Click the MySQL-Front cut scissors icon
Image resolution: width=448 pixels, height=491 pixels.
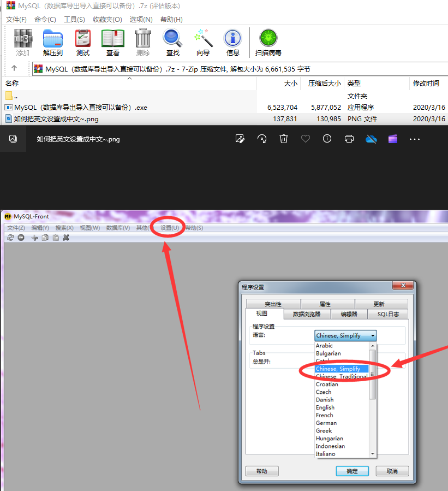click(35, 238)
